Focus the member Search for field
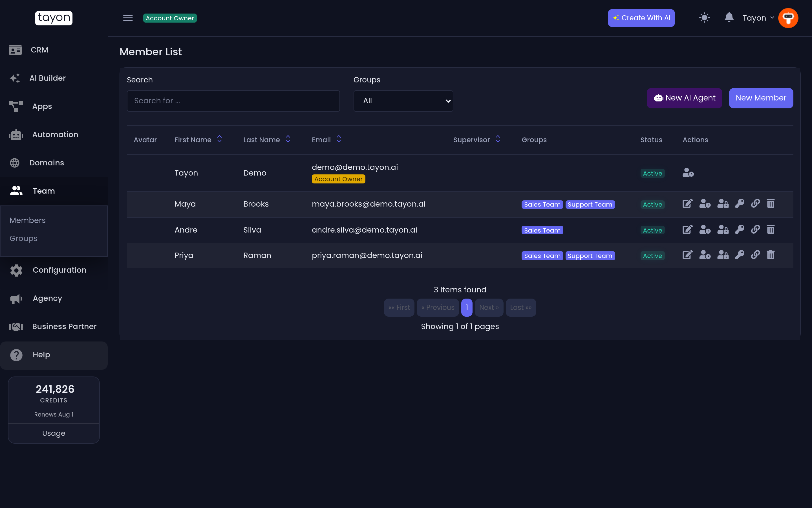 pos(233,101)
